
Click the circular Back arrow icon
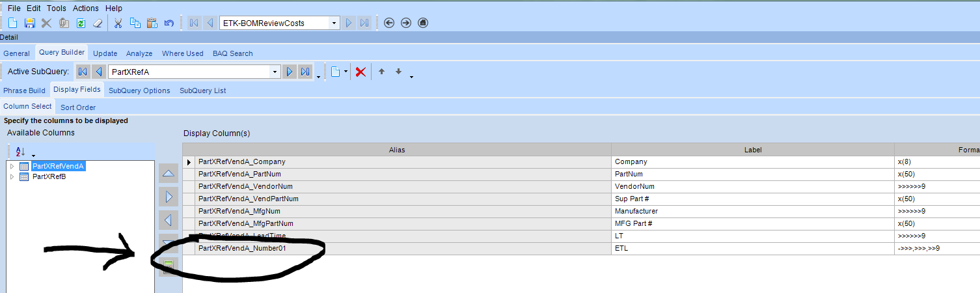point(389,23)
